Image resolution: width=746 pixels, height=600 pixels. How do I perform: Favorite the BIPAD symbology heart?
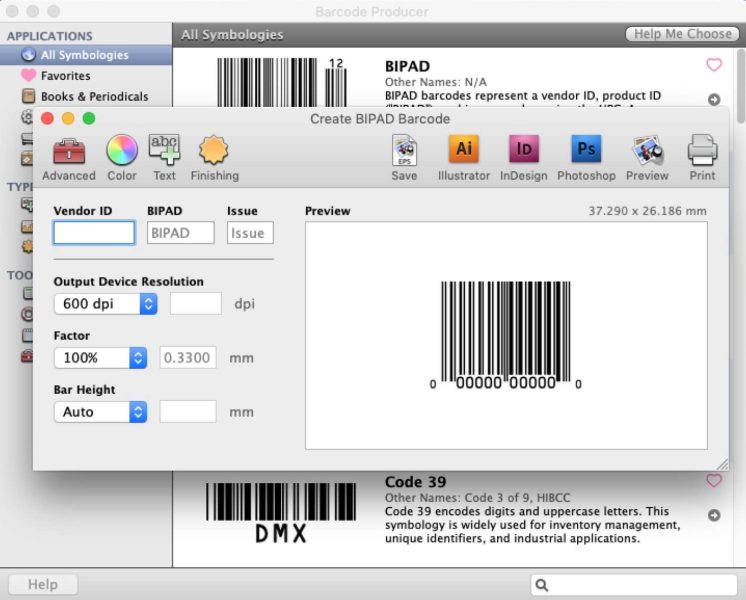[714, 65]
